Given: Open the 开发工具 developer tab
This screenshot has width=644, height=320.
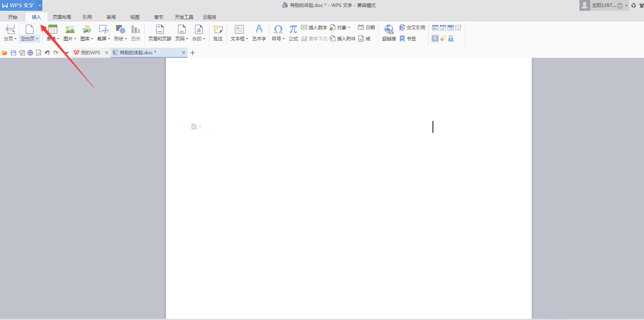Looking at the screenshot, I should point(184,17).
